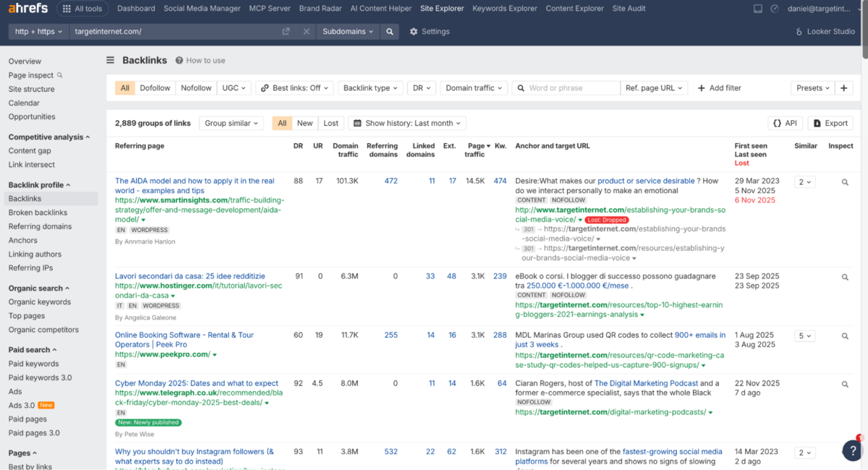This screenshot has height=470, width=868.
Task: Collapse Competitive analysis sidebar section
Action: 49,137
